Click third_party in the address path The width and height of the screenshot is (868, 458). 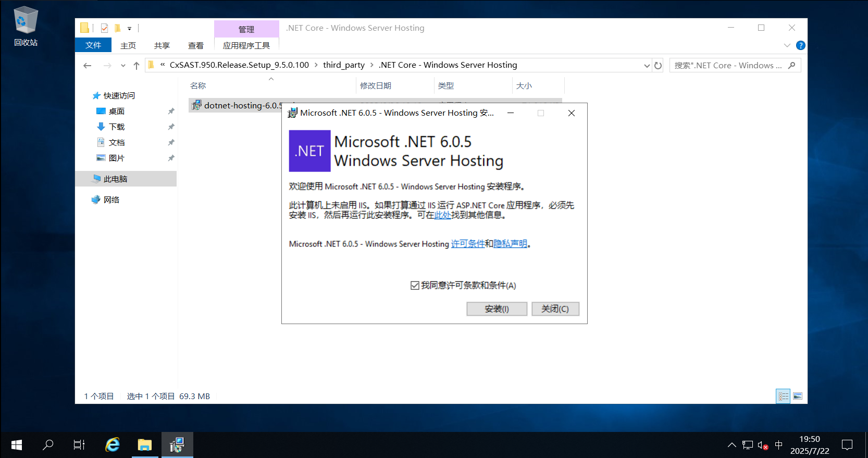[344, 65]
